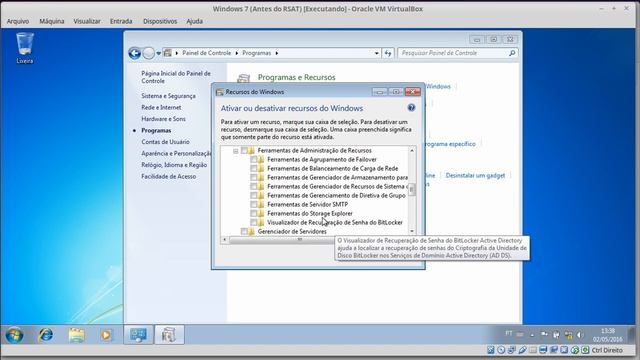Check the Gerenciador de Servidores box
Viewport: 640px width, 360px height.
(244, 231)
